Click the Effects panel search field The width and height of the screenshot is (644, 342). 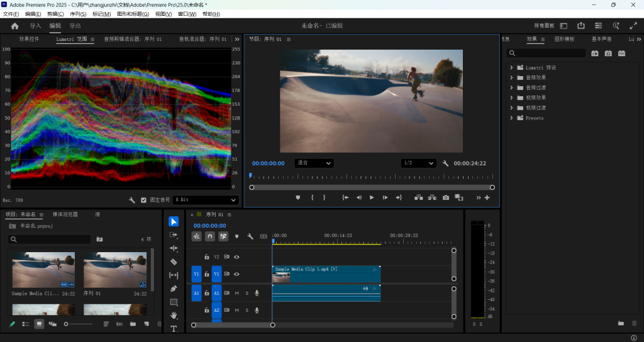(547, 53)
